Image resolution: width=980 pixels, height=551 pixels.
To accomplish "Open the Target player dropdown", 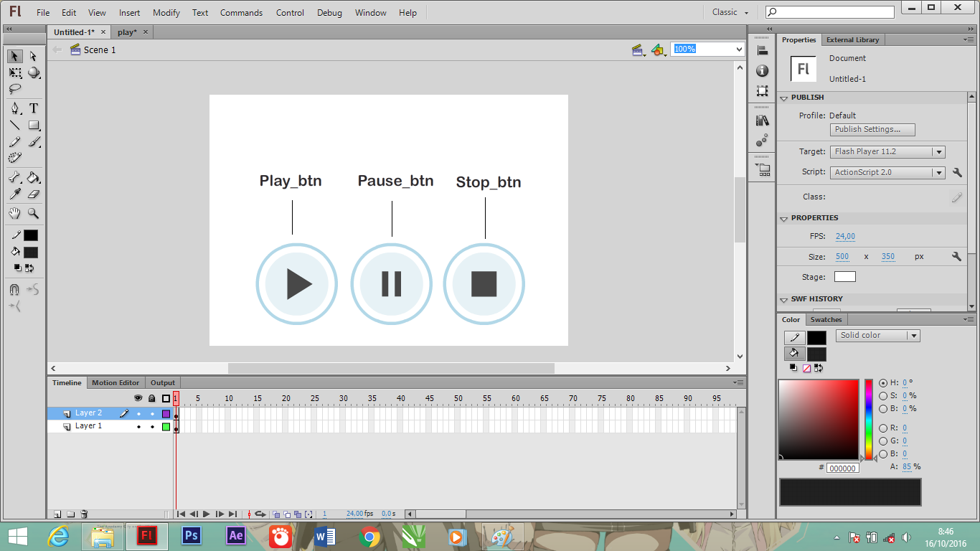I will tap(938, 151).
